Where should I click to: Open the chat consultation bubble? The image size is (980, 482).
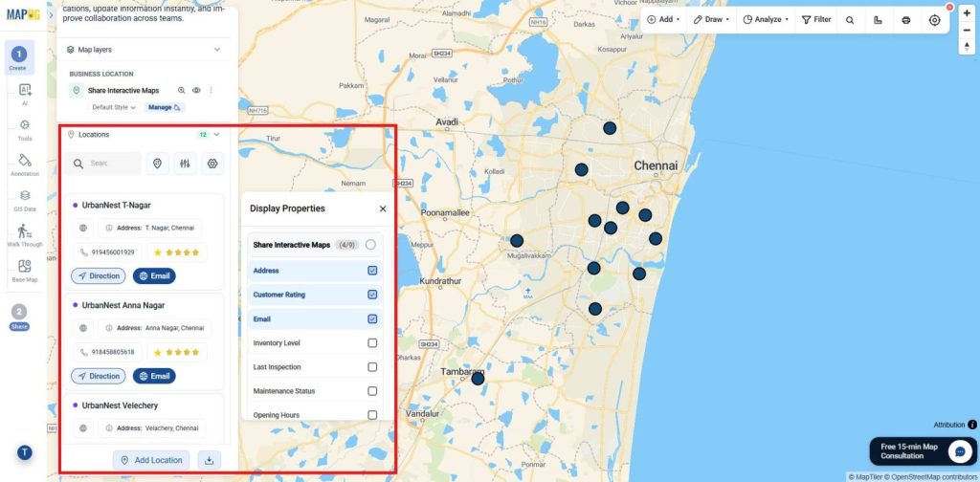pos(959,451)
